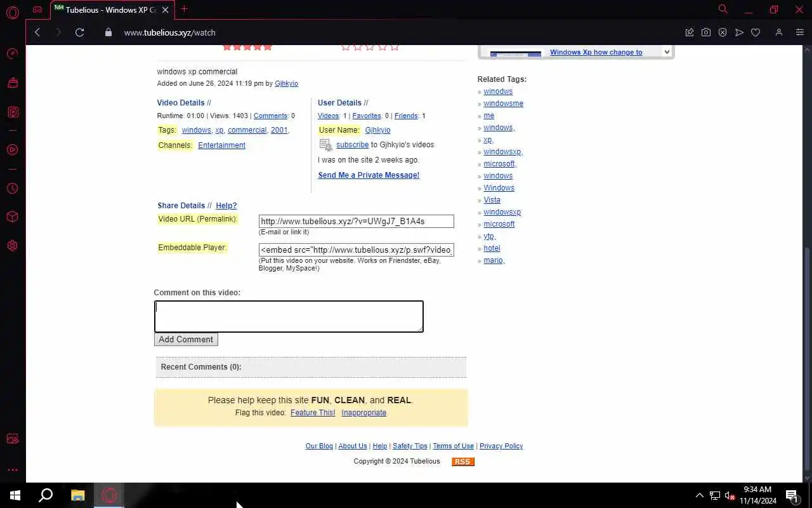Open the Privacy Policy footer link
The width and height of the screenshot is (812, 508).
tap(501, 446)
